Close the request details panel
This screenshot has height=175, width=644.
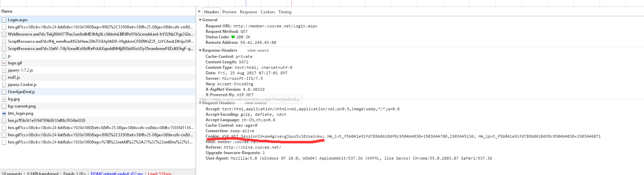pyautogui.click(x=199, y=12)
